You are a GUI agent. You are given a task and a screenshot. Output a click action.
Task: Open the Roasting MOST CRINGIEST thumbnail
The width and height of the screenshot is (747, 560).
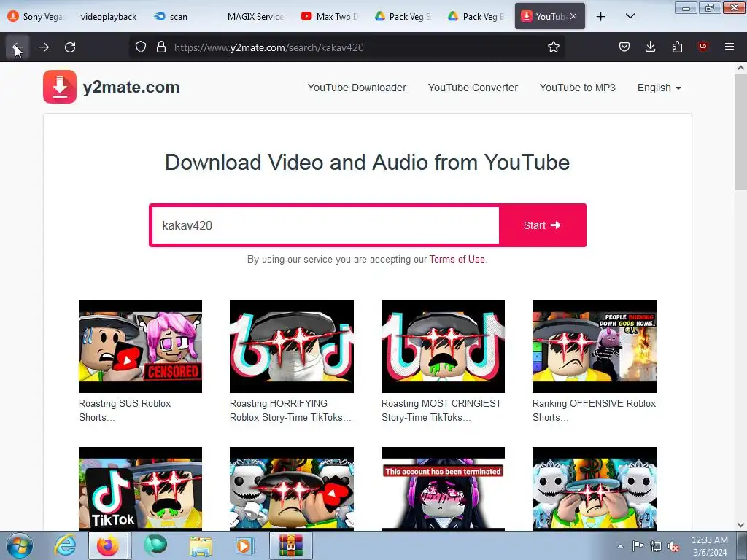click(x=443, y=346)
